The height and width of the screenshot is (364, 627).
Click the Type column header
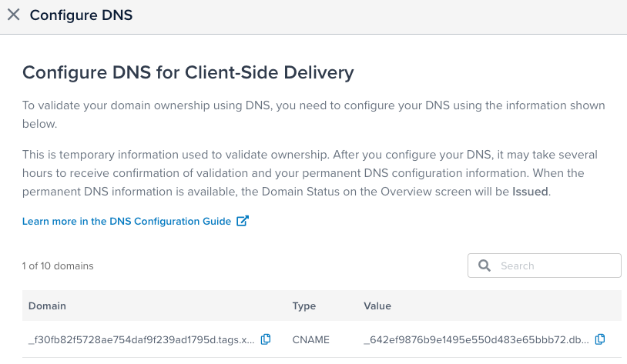pyautogui.click(x=304, y=306)
